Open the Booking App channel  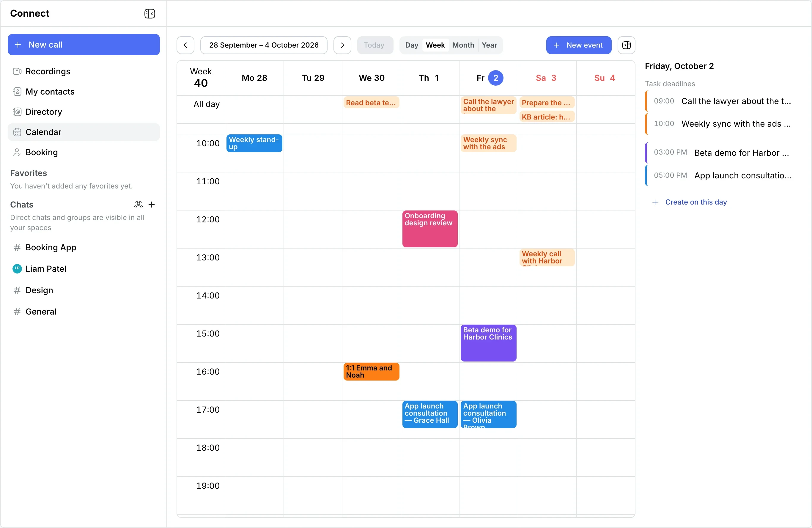[x=84, y=247]
